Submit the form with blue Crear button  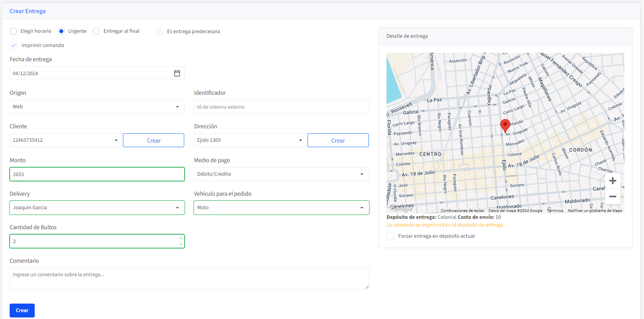pyautogui.click(x=22, y=311)
